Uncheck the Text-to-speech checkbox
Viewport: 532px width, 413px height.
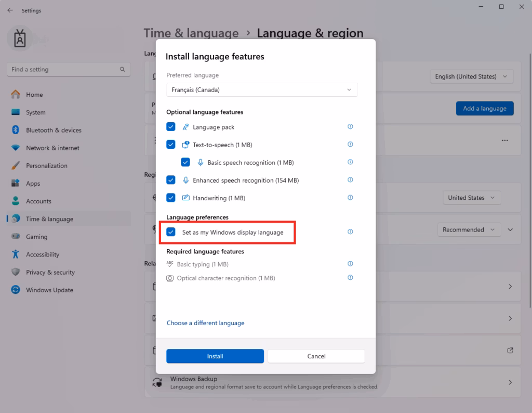(x=170, y=145)
